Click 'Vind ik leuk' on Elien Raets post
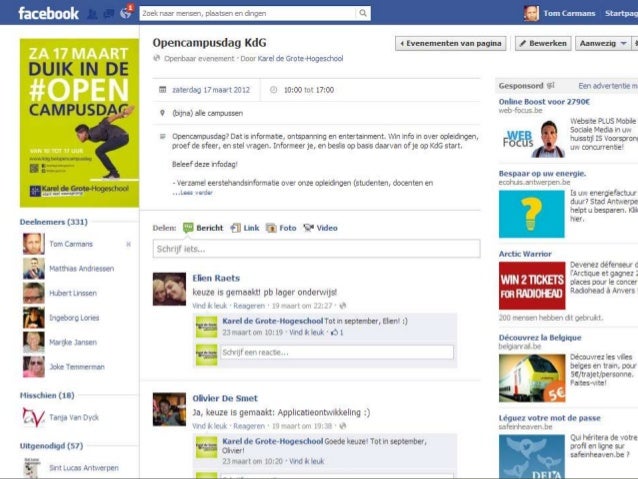 click(210, 306)
